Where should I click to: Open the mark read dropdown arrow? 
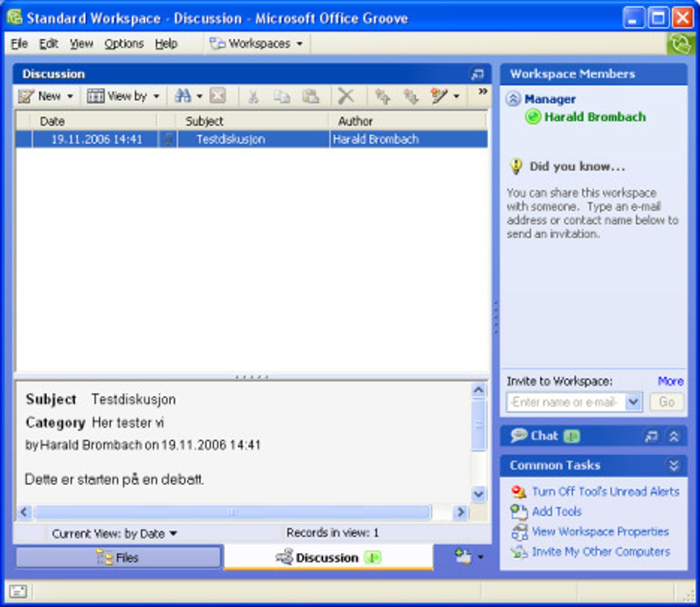coord(456,96)
